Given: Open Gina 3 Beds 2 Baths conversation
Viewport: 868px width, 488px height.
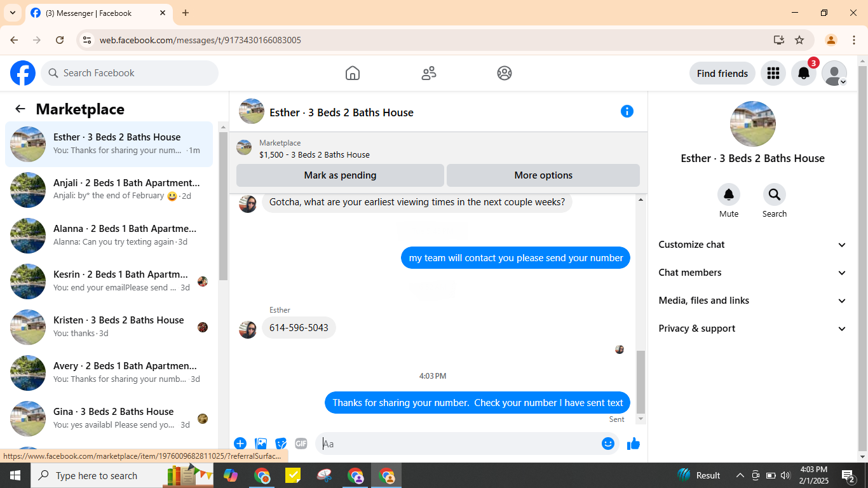Looking at the screenshot, I should pyautogui.click(x=109, y=419).
